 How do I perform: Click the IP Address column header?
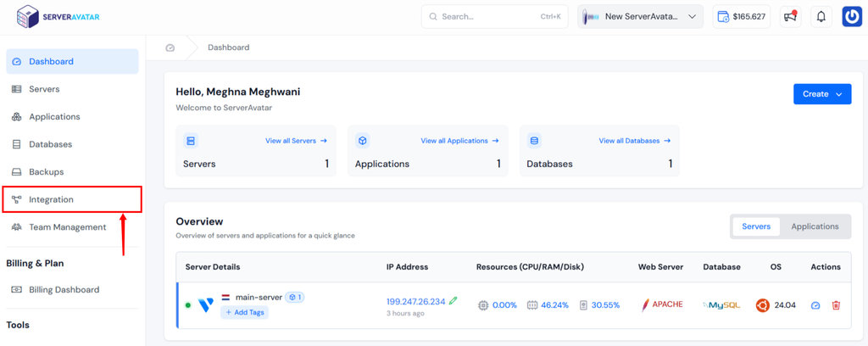point(408,267)
